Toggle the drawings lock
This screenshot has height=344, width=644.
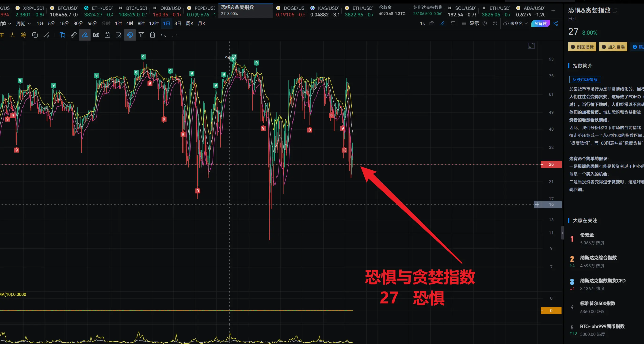(x=107, y=35)
